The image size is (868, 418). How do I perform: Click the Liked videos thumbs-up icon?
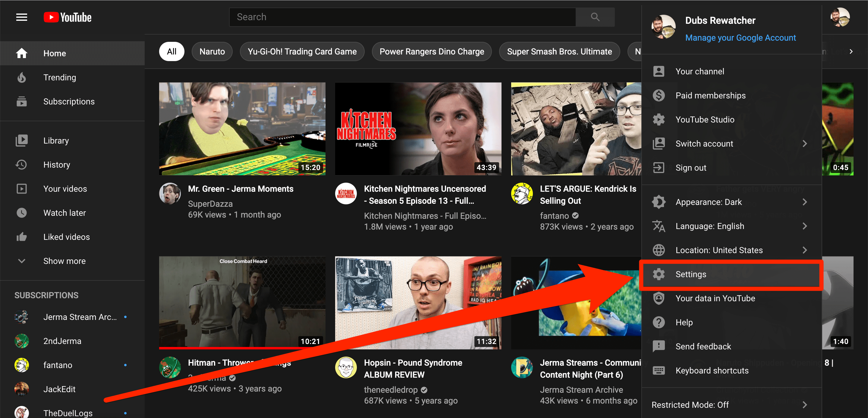[x=22, y=237]
